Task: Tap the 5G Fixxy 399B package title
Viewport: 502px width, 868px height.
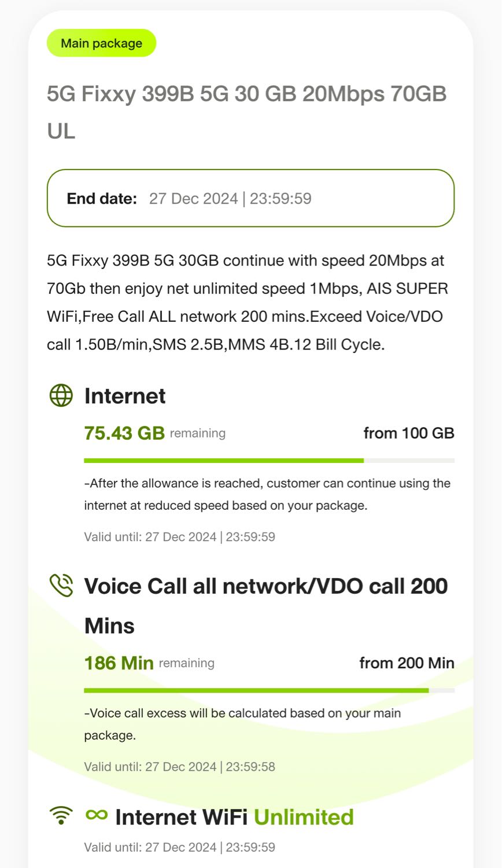Action: click(246, 112)
